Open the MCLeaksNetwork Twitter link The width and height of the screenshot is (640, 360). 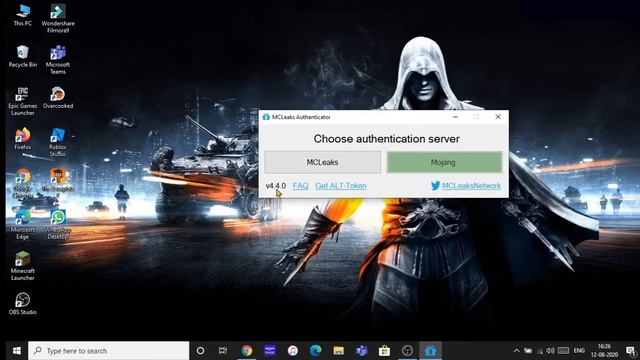pos(471,186)
